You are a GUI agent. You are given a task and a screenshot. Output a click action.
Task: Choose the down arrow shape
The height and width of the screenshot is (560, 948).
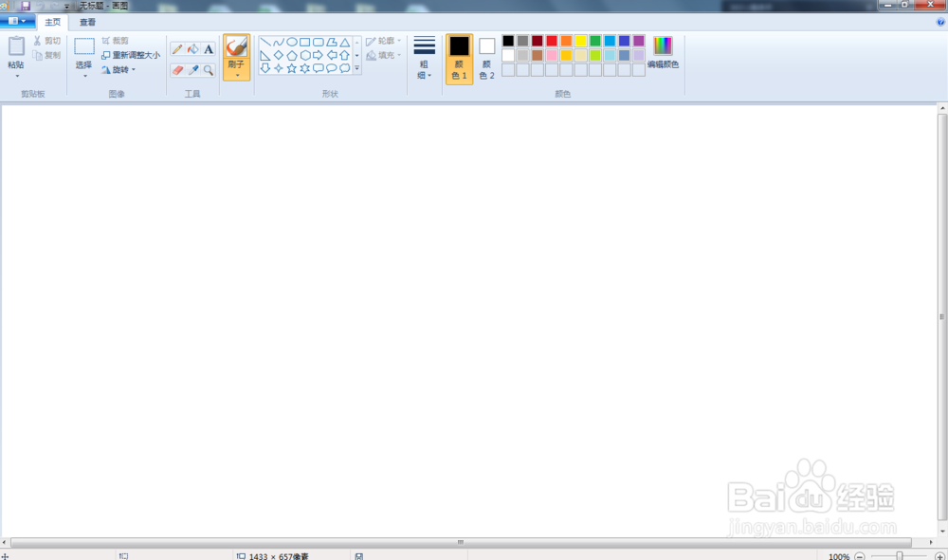(x=264, y=68)
